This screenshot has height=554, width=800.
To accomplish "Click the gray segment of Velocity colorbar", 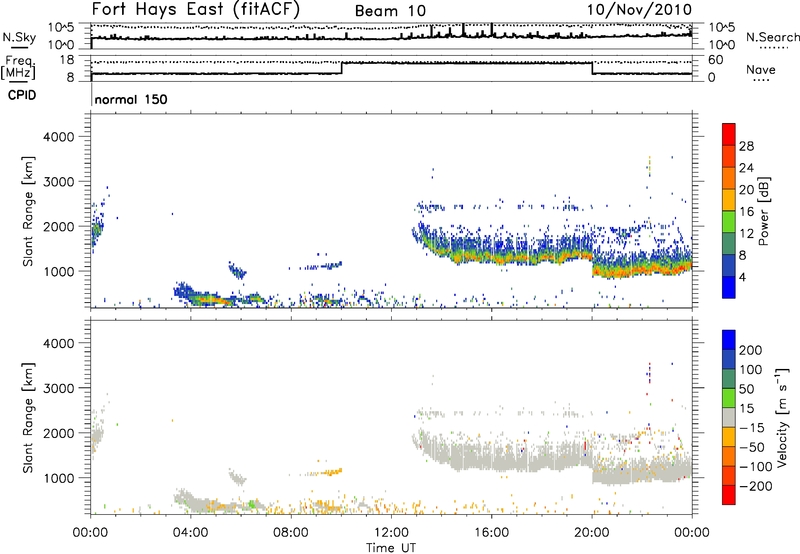I will pos(729,418).
